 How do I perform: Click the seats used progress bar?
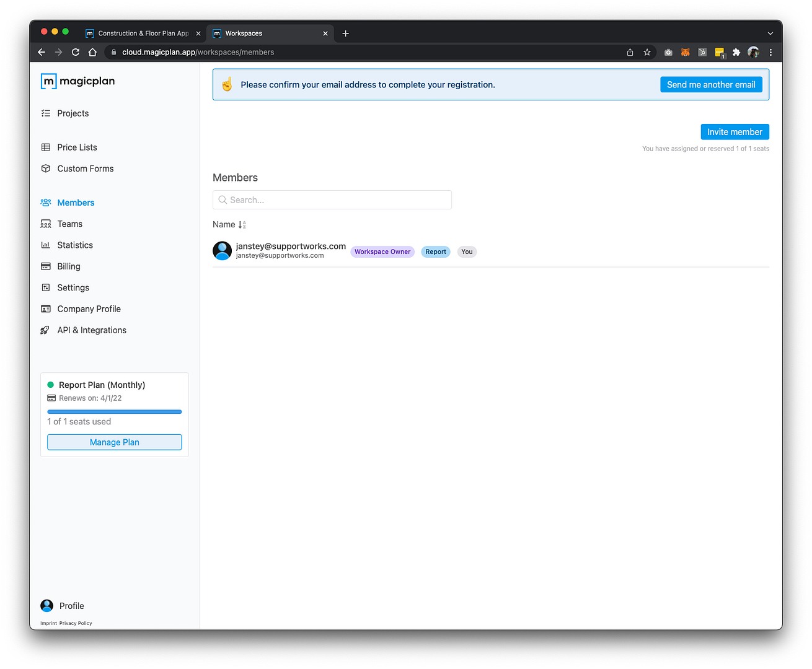pyautogui.click(x=115, y=411)
